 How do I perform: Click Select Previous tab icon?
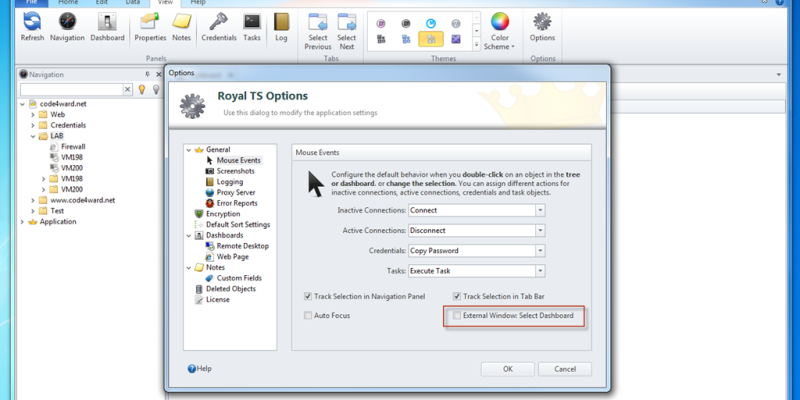coord(318,22)
